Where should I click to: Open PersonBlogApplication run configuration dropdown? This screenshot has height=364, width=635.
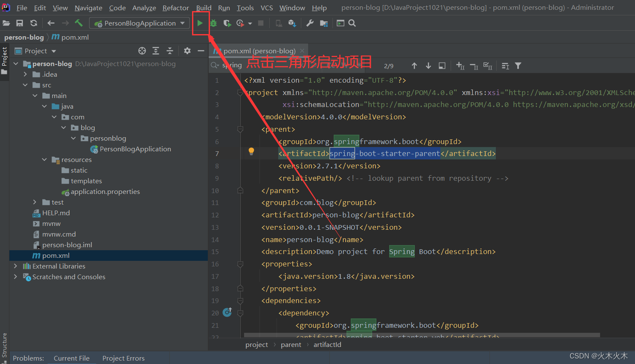coord(140,23)
